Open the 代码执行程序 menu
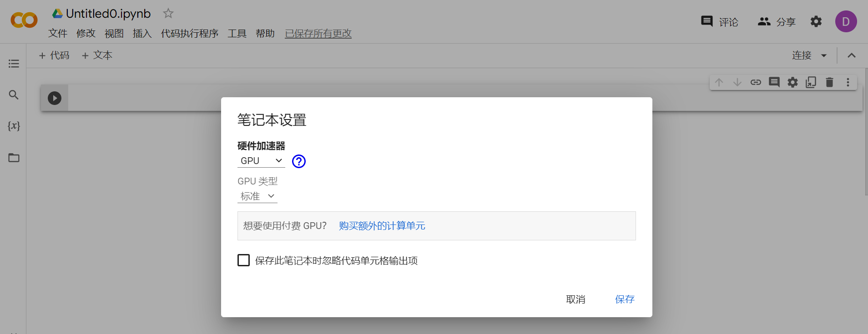The height and width of the screenshot is (334, 868). point(190,33)
